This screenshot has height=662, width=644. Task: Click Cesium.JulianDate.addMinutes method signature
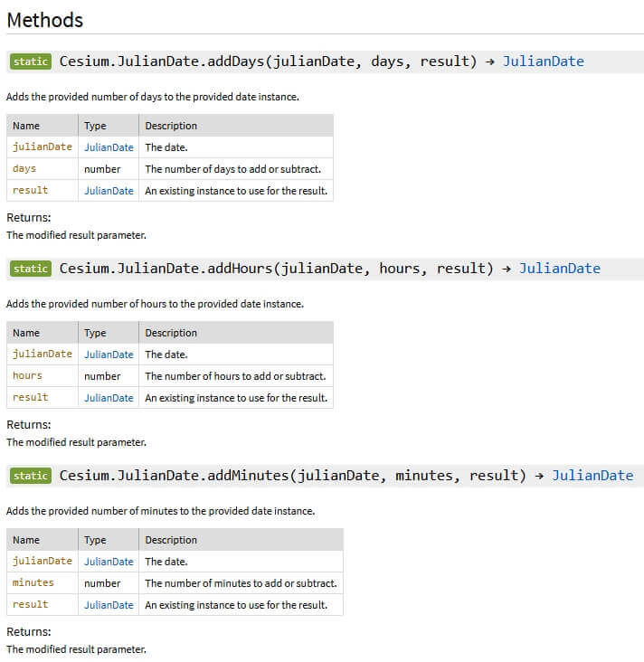click(x=293, y=476)
